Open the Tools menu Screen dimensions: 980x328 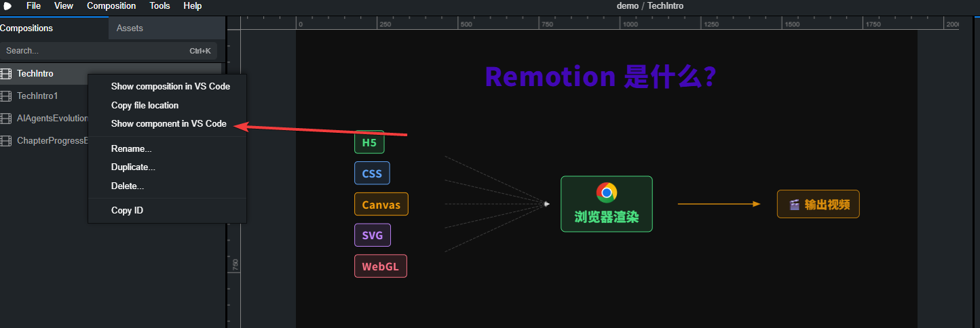(x=160, y=5)
